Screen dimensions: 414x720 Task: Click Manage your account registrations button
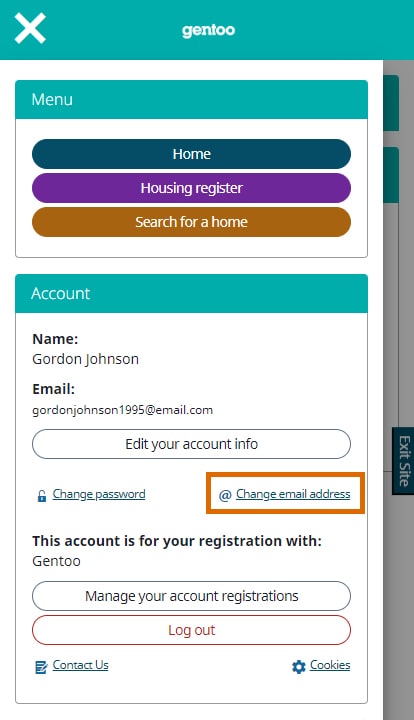point(191,596)
